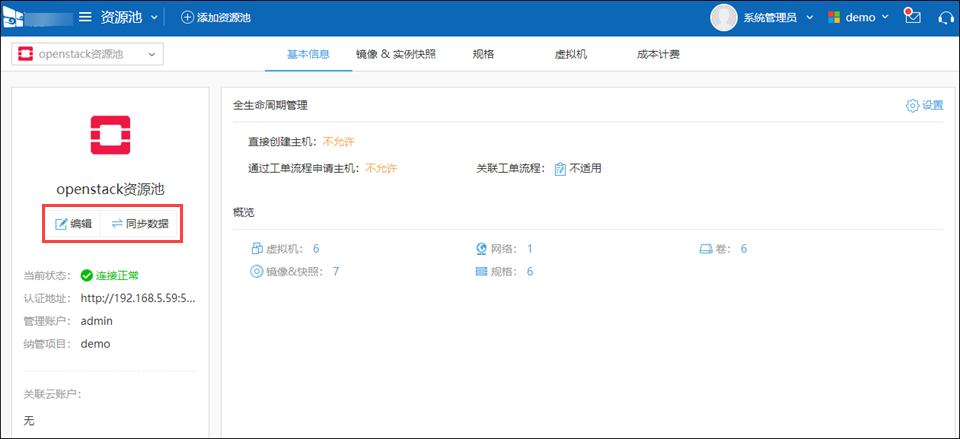Click the admin management account value
The width and height of the screenshot is (960, 439).
96,321
